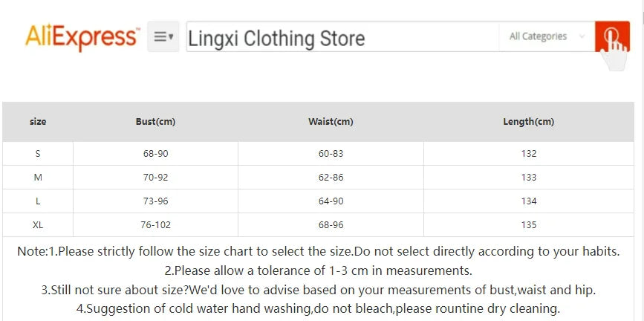Click the cold water hand washing note
Viewport: 644px width, 321px height.
coord(318,309)
